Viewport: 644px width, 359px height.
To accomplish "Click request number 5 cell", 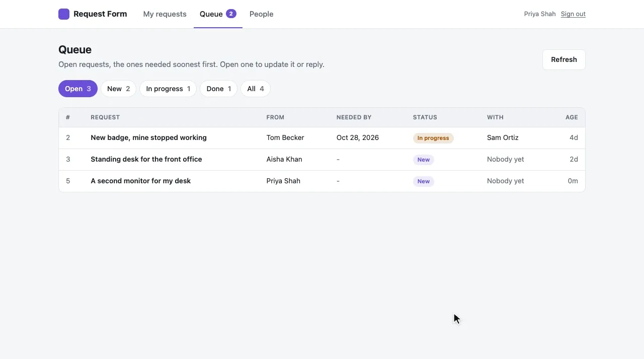I will coord(68,181).
